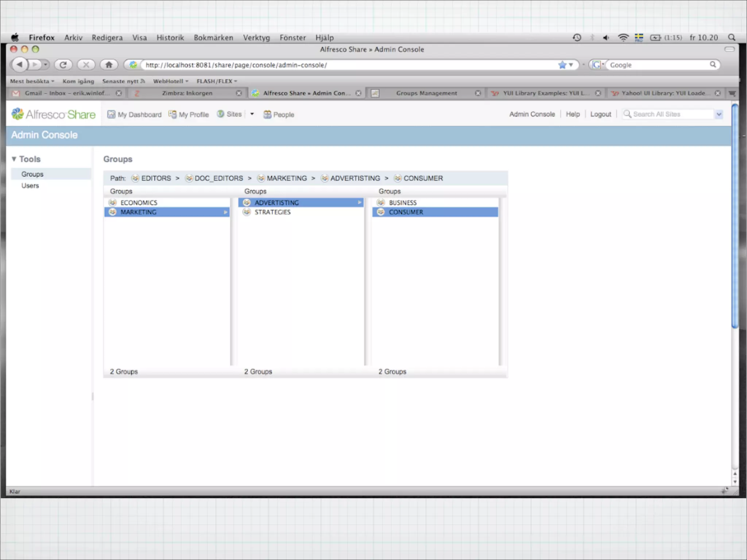Open the macOS Spotlight search icon

pos(731,38)
